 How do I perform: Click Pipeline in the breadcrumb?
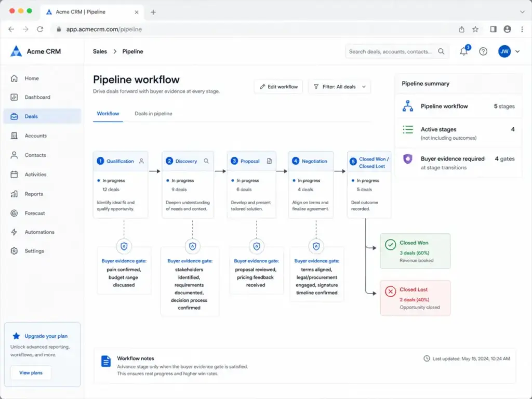click(x=132, y=51)
